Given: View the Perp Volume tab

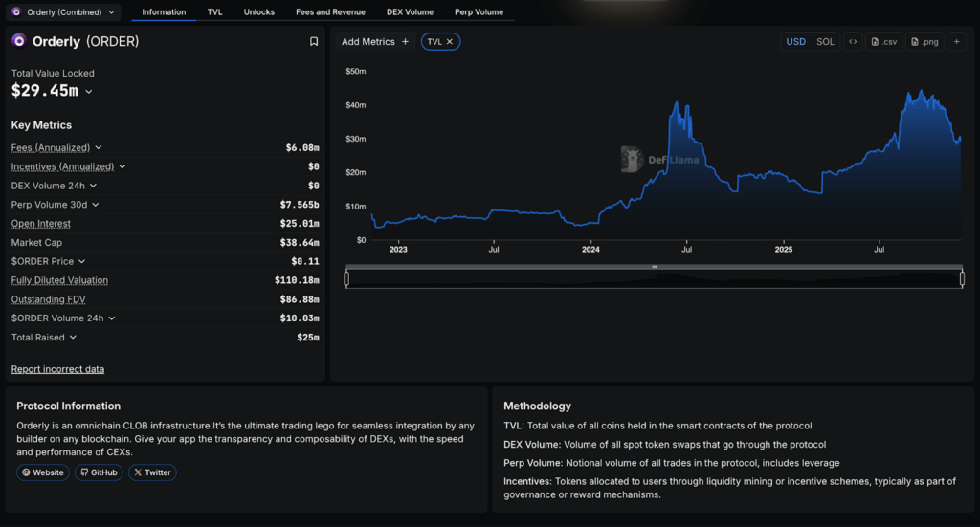Looking at the screenshot, I should pyautogui.click(x=479, y=11).
